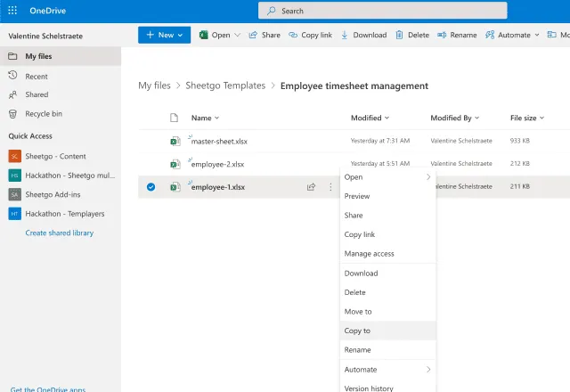Open employee-2.xlsx file name
The image size is (570, 392).
coord(217,164)
